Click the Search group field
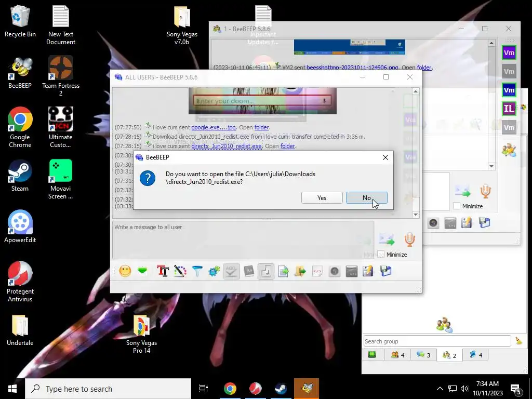 point(437,341)
